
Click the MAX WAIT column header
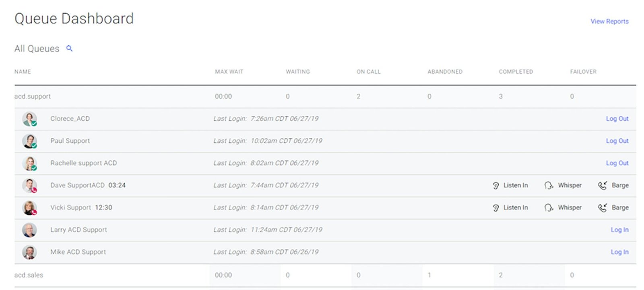(229, 72)
